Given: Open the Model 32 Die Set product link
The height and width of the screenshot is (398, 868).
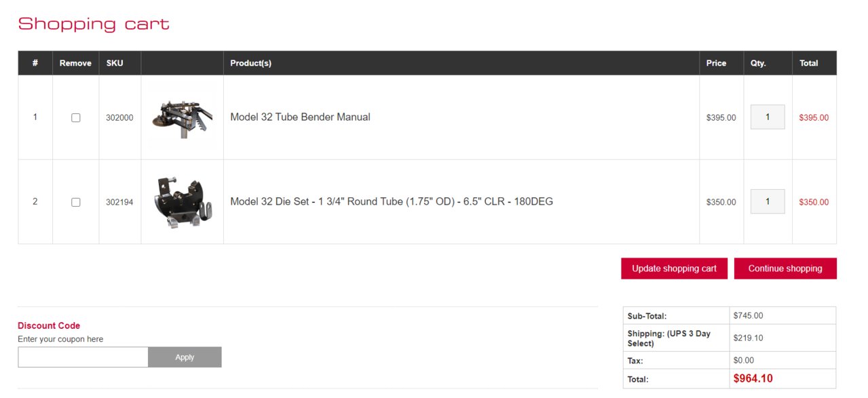Looking at the screenshot, I should [x=392, y=201].
